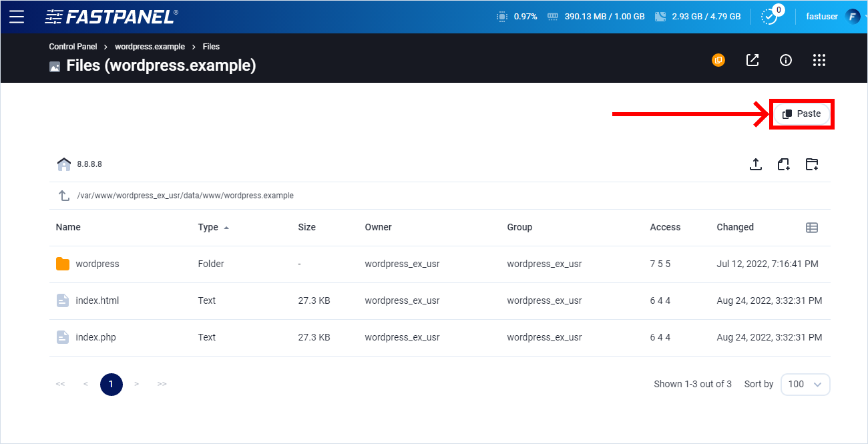Open the wordpress folder name

pos(97,264)
